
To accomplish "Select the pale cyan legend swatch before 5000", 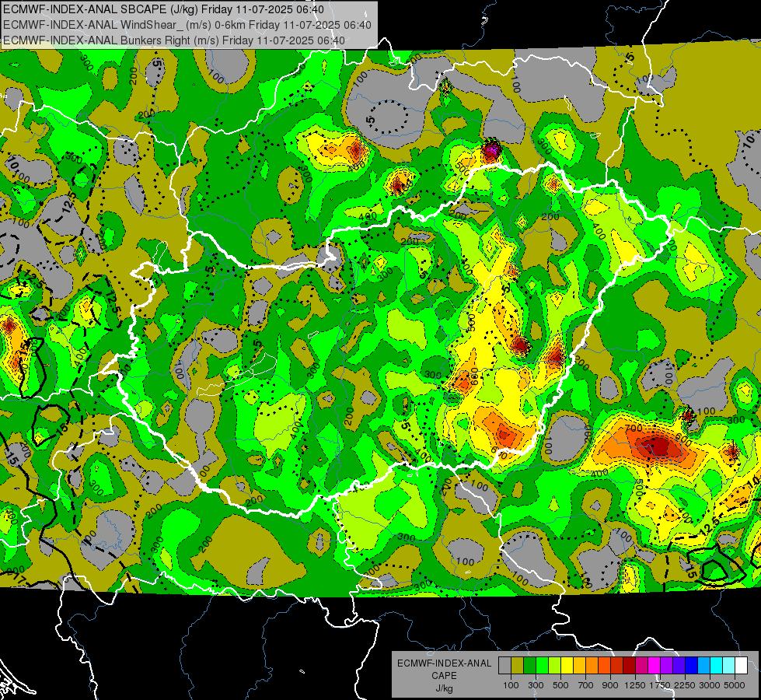I will coord(729,665).
